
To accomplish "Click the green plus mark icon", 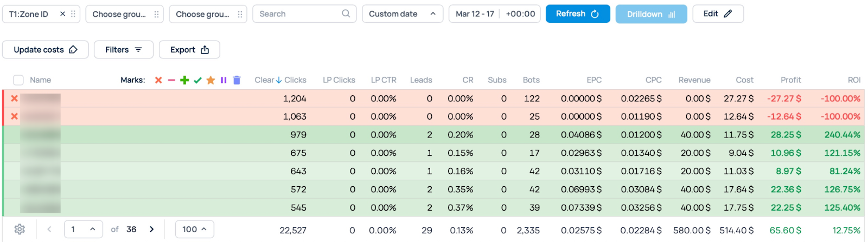I will pos(184,80).
